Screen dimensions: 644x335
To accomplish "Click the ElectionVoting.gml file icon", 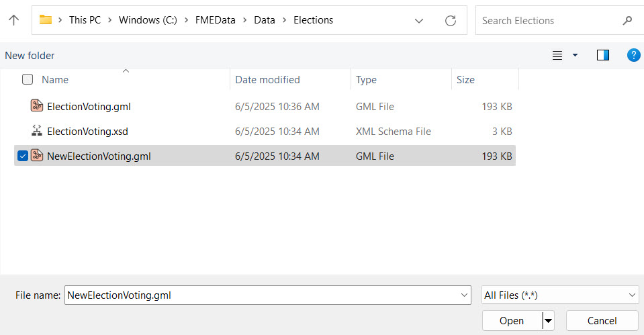I will pyautogui.click(x=37, y=106).
